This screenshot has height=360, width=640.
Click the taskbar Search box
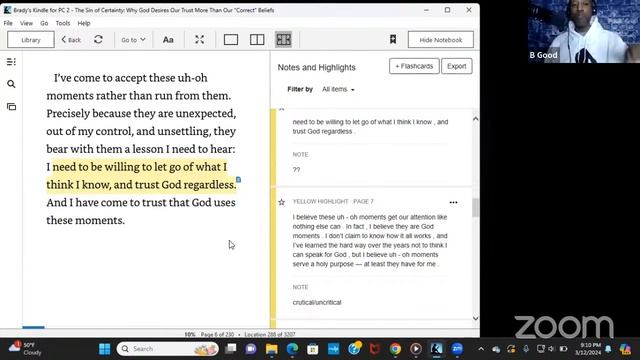pos(168,349)
